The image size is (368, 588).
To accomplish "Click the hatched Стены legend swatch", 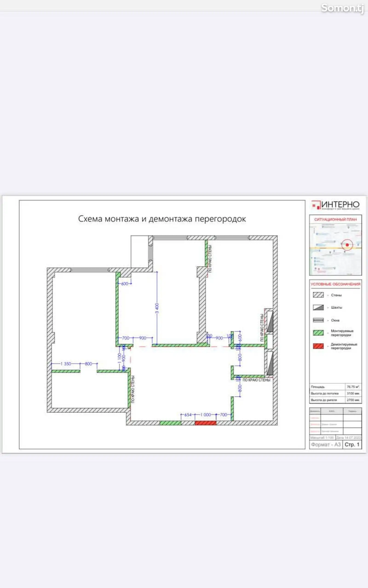I will click(318, 295).
